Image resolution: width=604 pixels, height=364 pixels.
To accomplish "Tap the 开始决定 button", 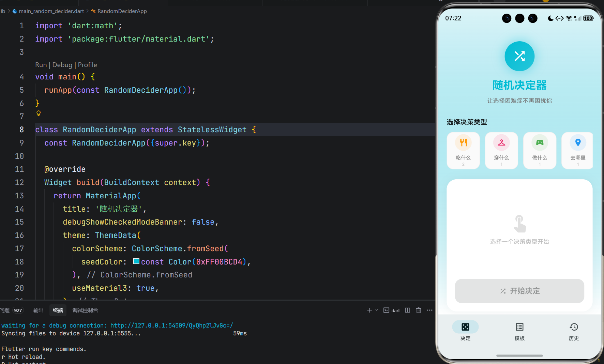I will (x=519, y=291).
